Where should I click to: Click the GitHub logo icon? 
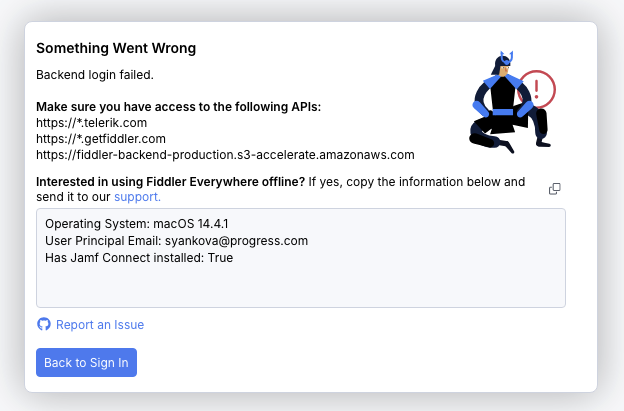click(x=43, y=324)
